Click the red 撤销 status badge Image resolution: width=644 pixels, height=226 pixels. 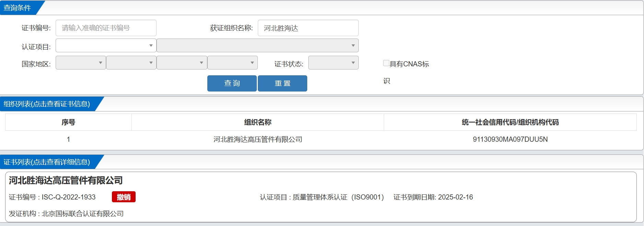(x=124, y=197)
